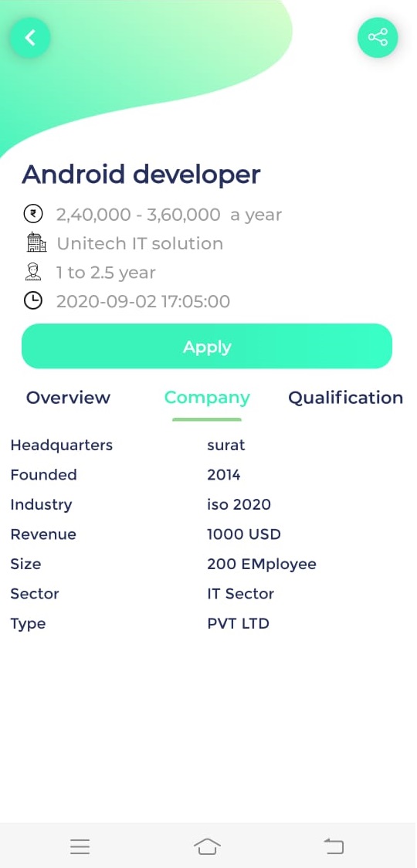This screenshot has width=417, height=868.
Task: Tap the back arrow button
Action: tap(30, 38)
